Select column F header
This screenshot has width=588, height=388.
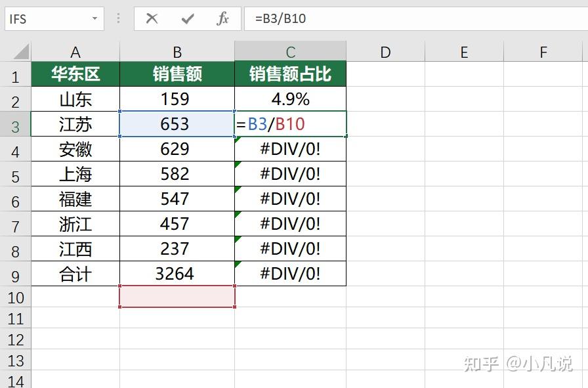pyautogui.click(x=543, y=52)
